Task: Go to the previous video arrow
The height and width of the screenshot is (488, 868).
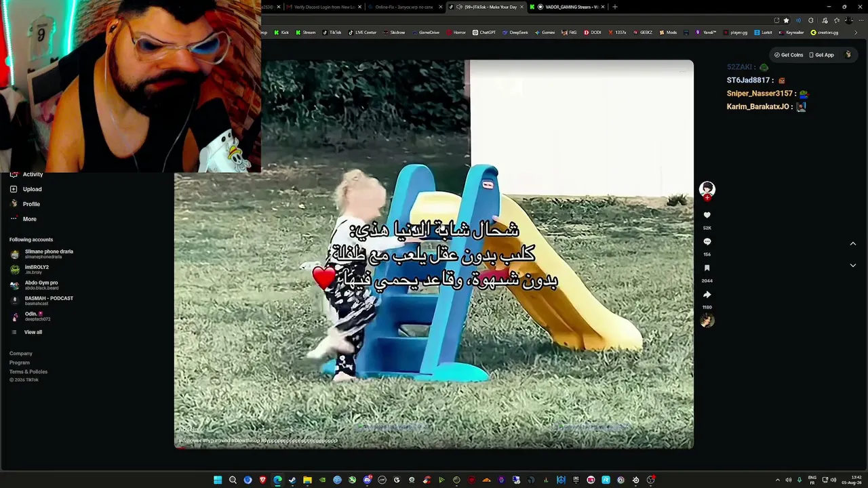Action: click(x=853, y=244)
